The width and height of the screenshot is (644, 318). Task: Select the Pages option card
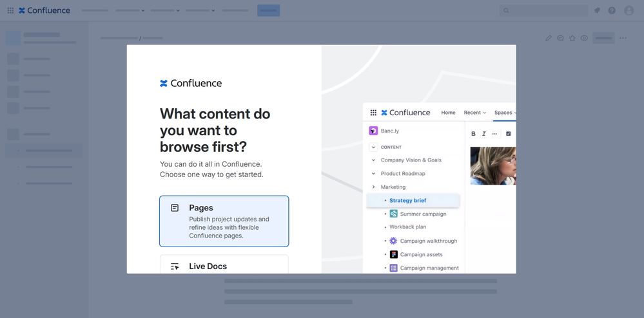click(x=224, y=221)
